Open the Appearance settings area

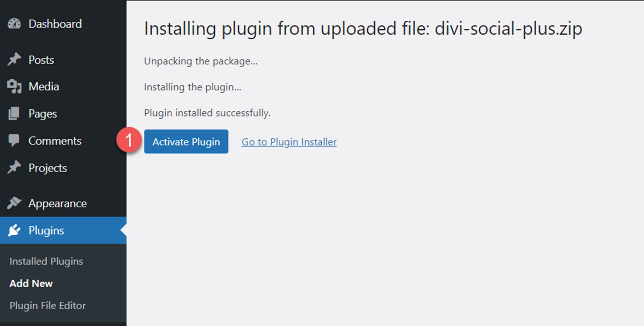[57, 203]
